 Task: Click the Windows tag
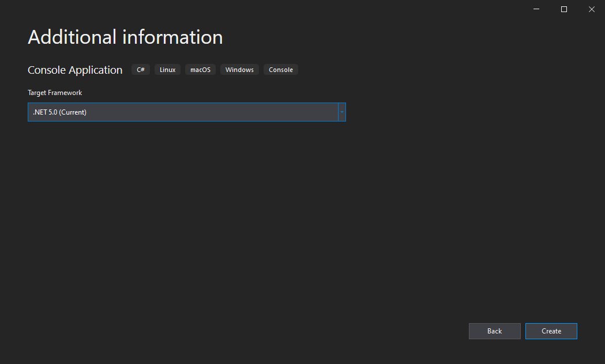239,70
